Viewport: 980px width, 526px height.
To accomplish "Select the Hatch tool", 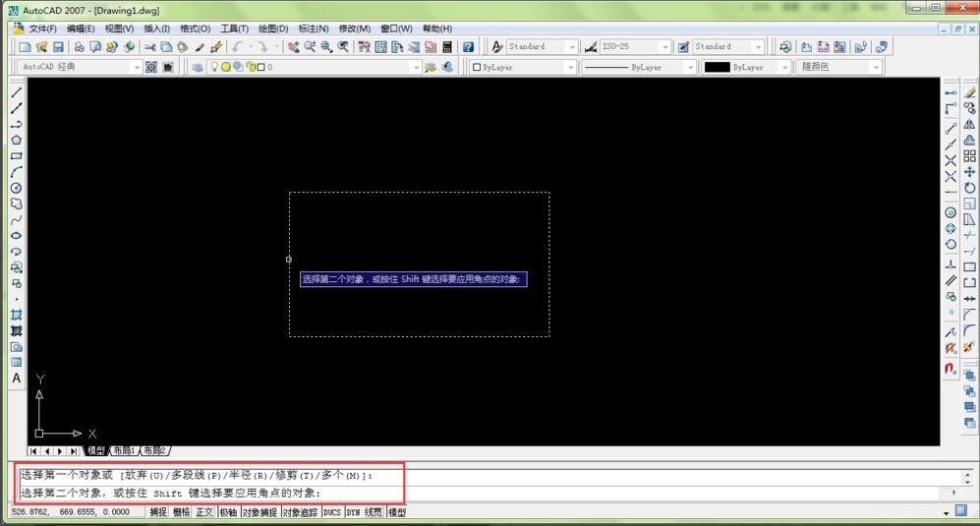I will point(17,315).
